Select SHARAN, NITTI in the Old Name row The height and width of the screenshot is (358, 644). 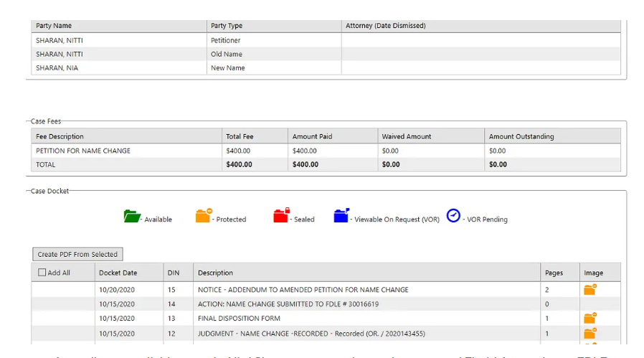(x=59, y=54)
